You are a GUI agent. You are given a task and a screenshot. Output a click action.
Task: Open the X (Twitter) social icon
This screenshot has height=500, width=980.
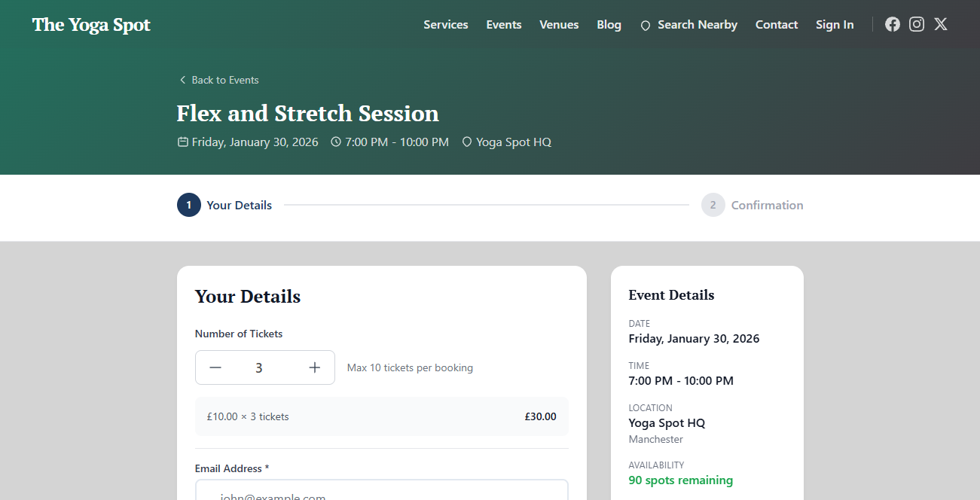pyautogui.click(x=941, y=24)
